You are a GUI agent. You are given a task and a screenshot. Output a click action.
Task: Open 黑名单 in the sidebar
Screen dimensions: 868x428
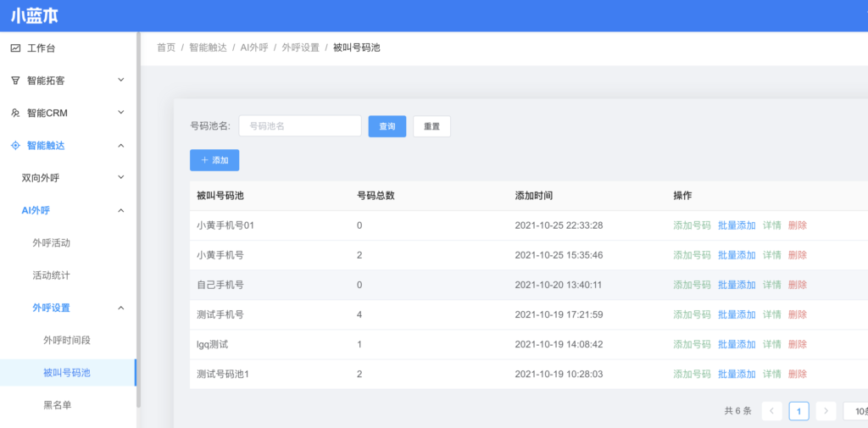pyautogui.click(x=58, y=405)
